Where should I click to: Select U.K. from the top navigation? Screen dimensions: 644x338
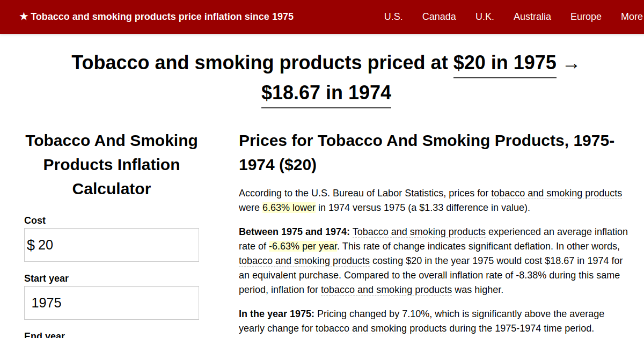485,17
